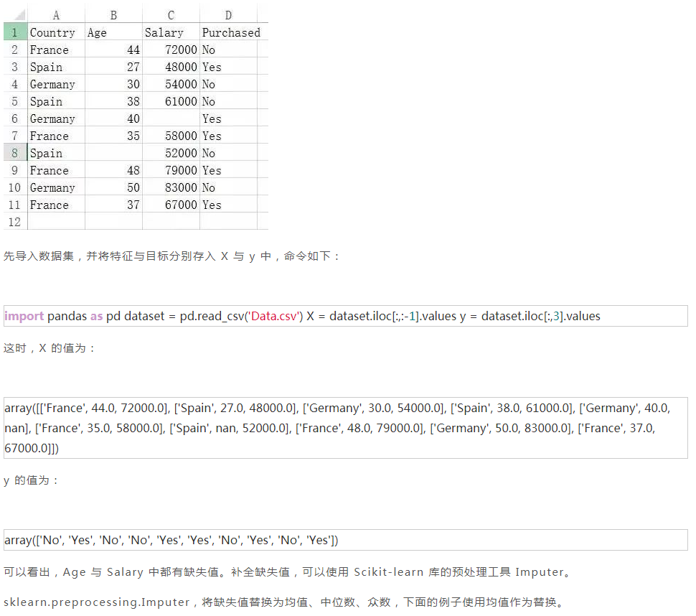Viewport: 696px width, 616px height.
Task: Click the Spain cell in row 3
Action: coord(46,66)
